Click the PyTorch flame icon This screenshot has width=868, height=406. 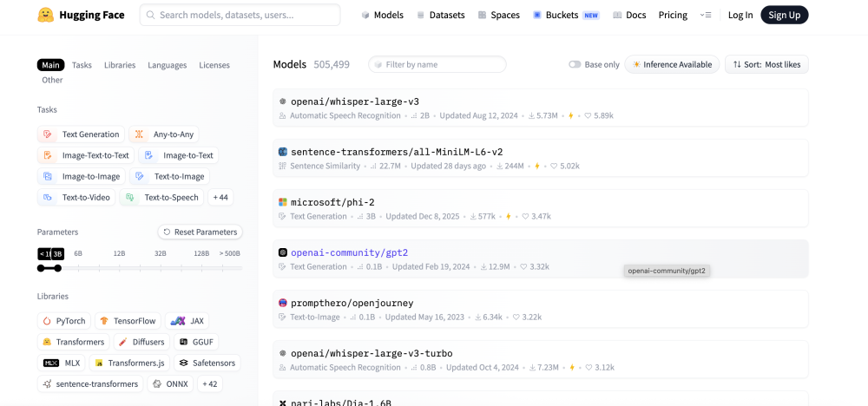pos(47,321)
